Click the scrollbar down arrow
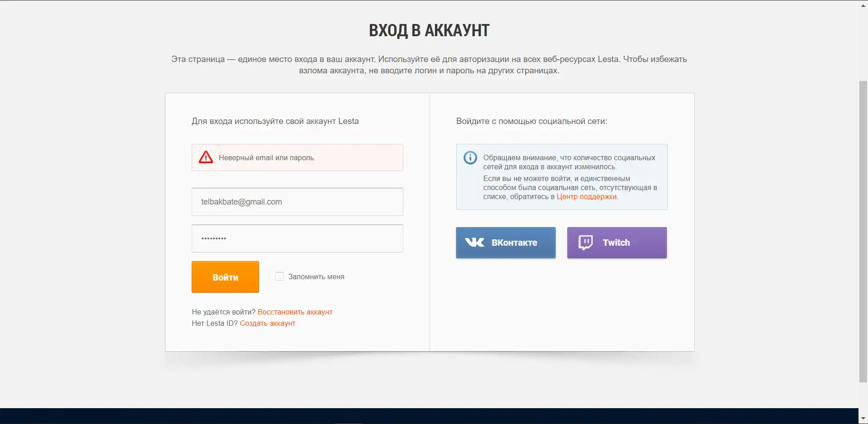 [863, 419]
